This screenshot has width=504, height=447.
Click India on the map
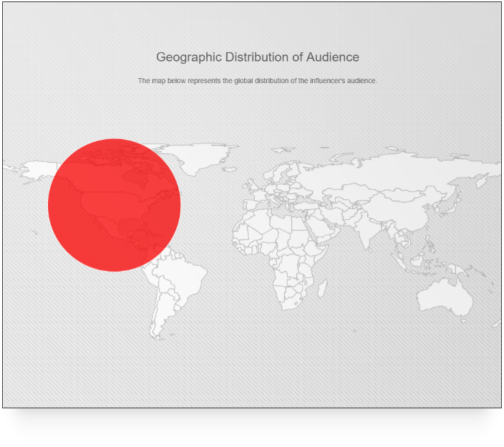tap(369, 230)
